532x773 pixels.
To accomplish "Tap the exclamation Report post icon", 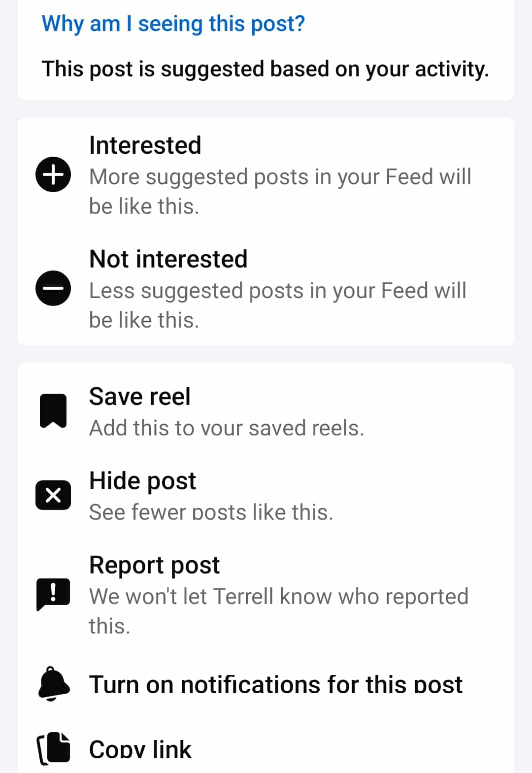I will (x=53, y=593).
